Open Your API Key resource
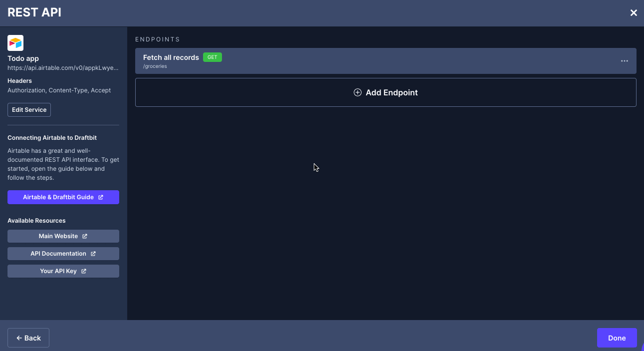 pyautogui.click(x=63, y=271)
